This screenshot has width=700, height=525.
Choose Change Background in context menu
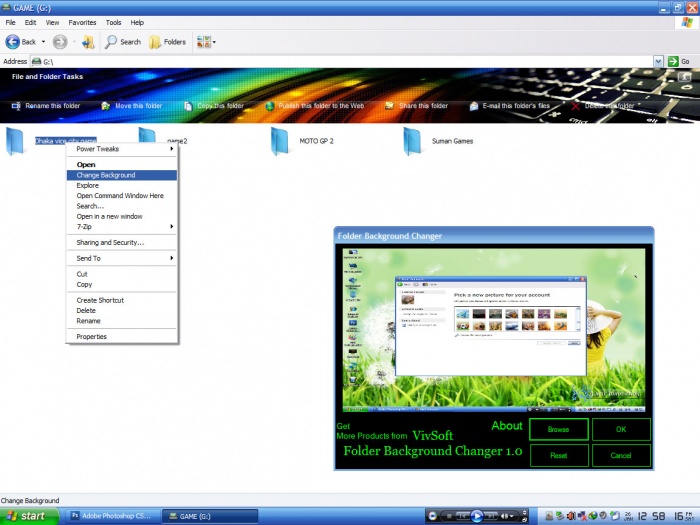[x=121, y=175]
